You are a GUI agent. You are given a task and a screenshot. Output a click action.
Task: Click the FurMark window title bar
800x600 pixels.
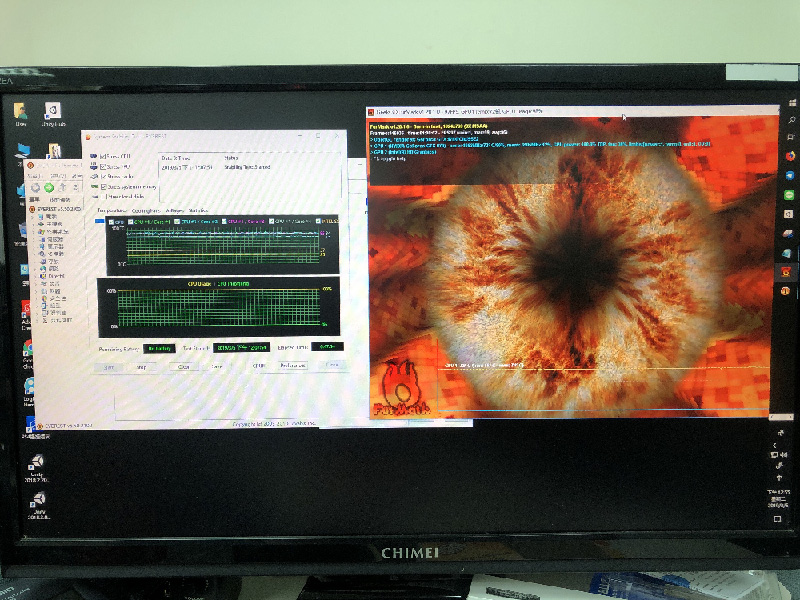click(572, 111)
